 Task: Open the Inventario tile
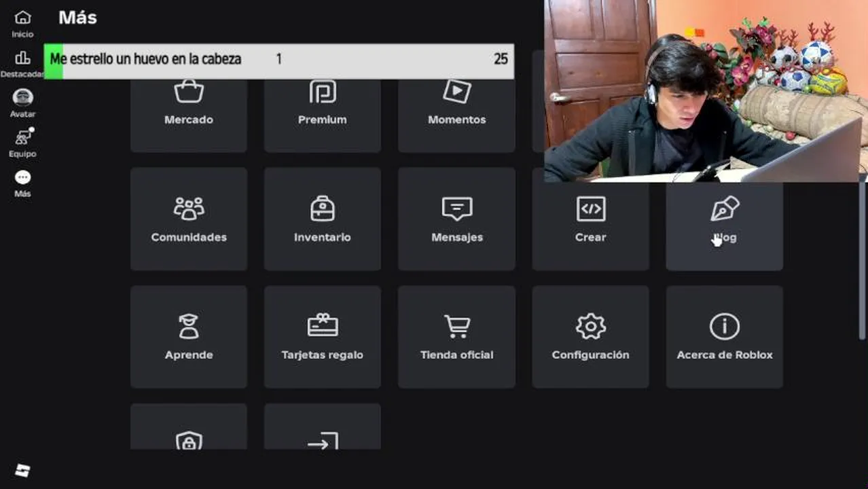(322, 219)
